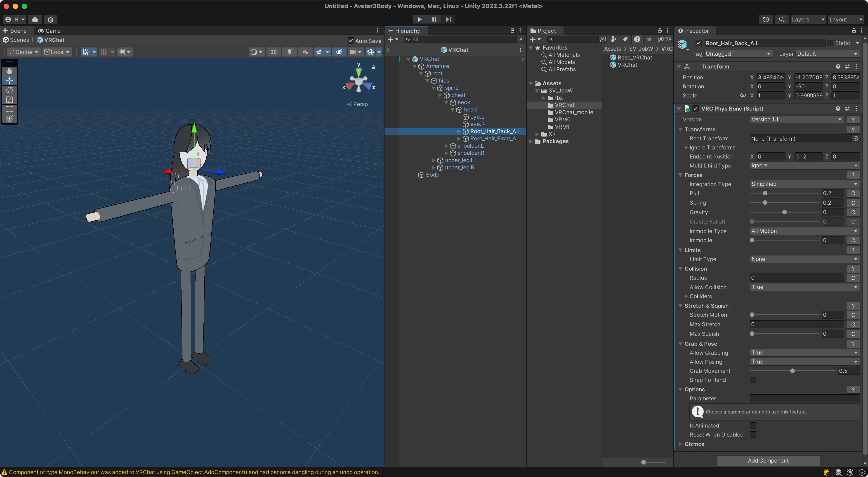Image resolution: width=868 pixels, height=477 pixels.
Task: Lock the Hierarchy panel
Action: [x=512, y=30]
